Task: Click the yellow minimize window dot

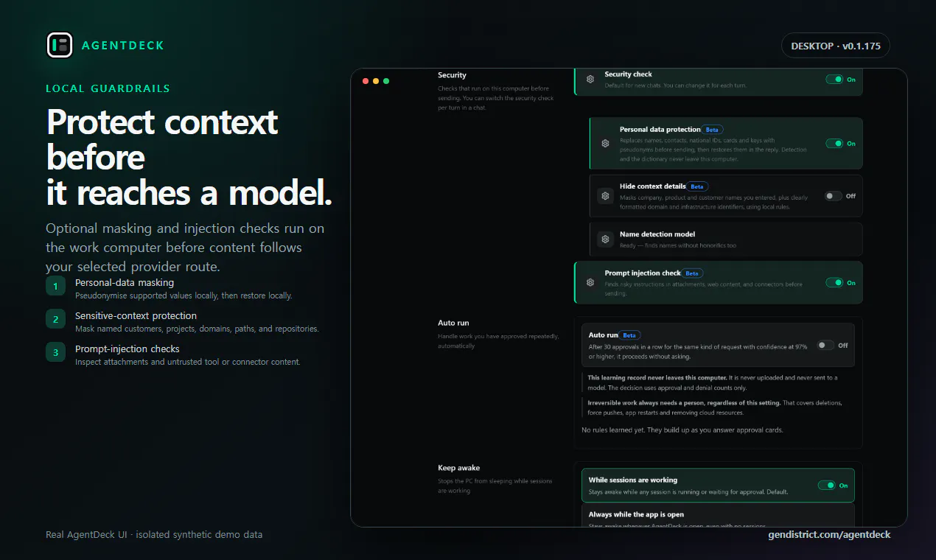Action: pos(376,81)
